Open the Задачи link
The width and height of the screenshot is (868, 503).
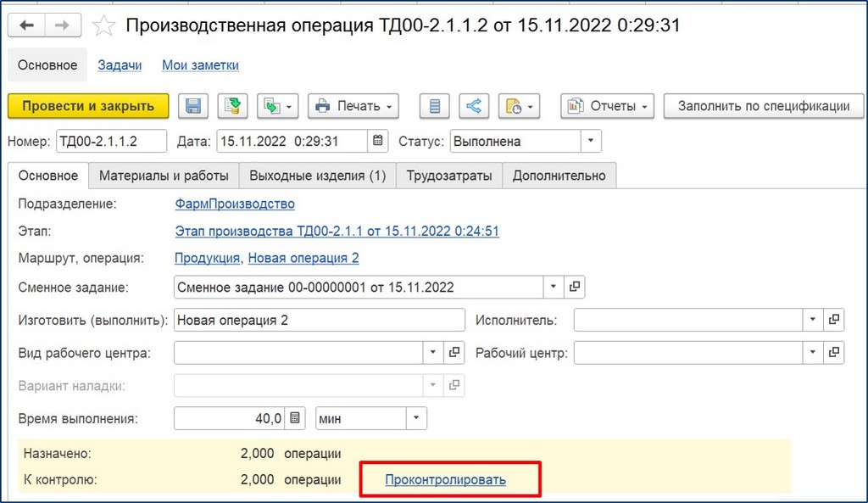[120, 64]
